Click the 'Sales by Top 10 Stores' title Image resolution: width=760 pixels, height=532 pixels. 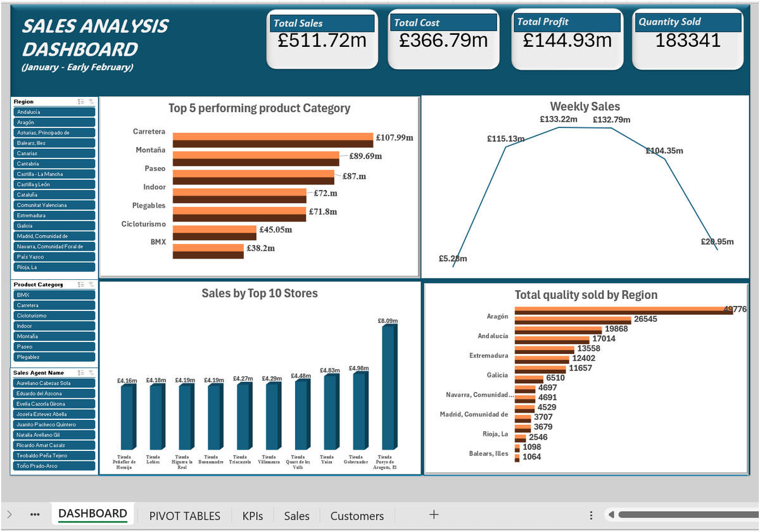260,293
